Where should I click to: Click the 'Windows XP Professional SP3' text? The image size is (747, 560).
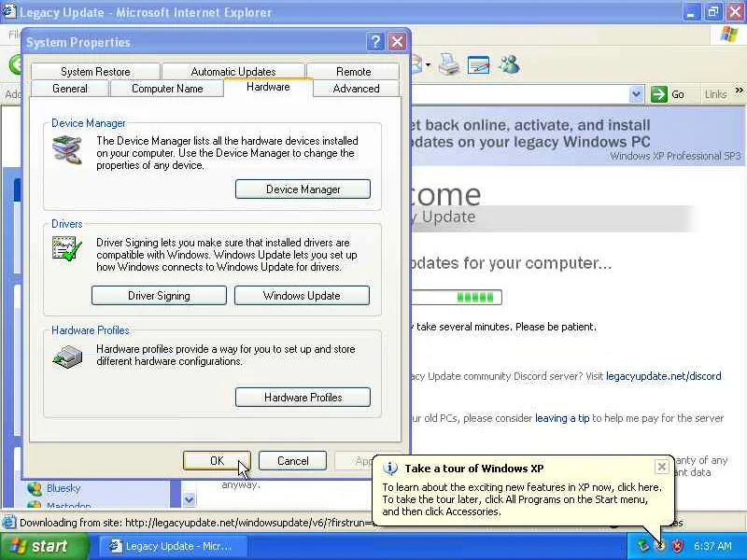[675, 156]
